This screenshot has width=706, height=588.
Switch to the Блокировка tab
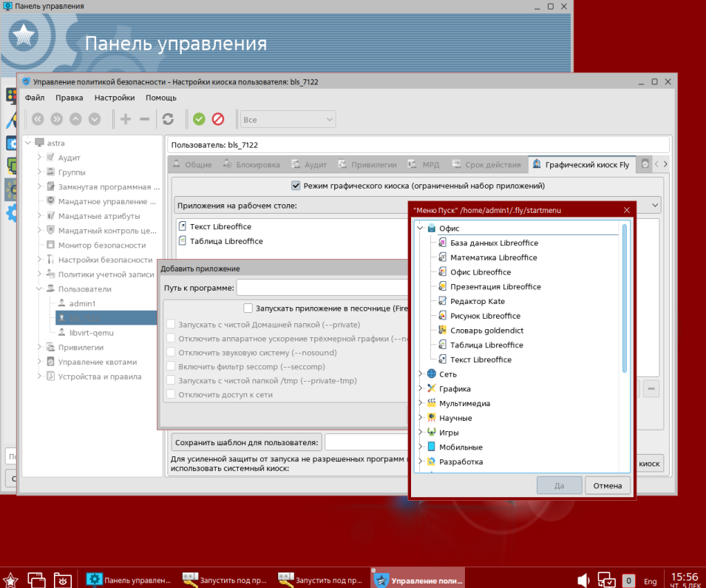pos(251,164)
